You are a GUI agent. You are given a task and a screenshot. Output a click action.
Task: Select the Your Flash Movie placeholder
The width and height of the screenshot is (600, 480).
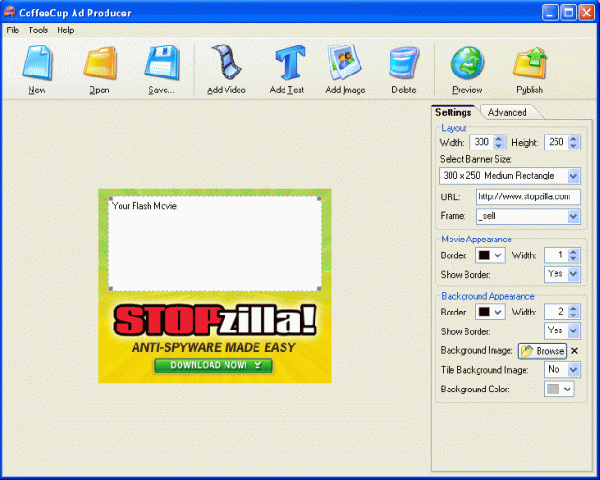pos(215,243)
